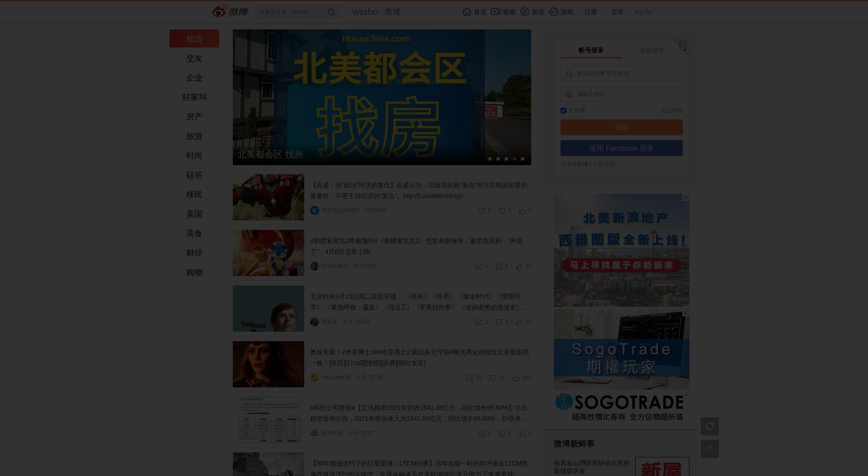Open 首页 home in top navigation

click(474, 12)
